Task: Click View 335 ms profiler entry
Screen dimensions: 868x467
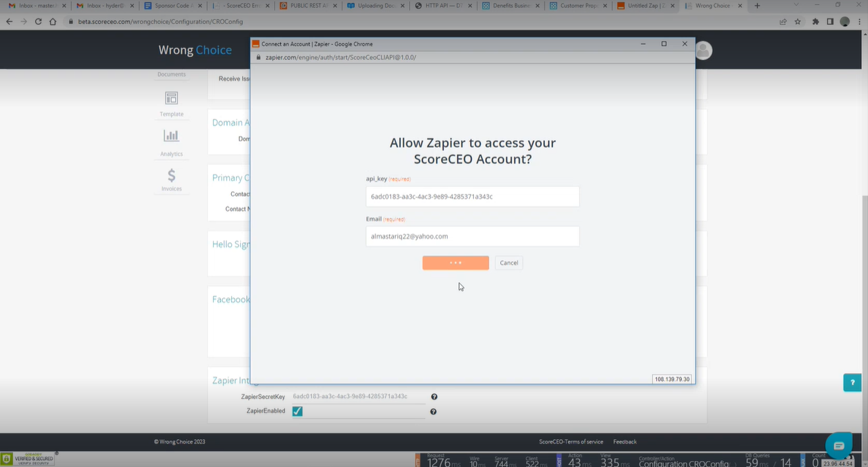Action: (614, 461)
